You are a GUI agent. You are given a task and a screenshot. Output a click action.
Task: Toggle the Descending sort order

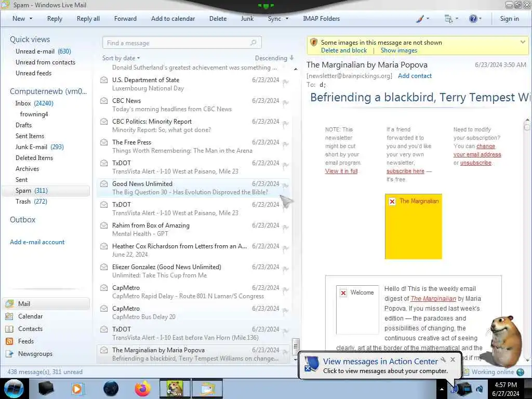tap(274, 58)
